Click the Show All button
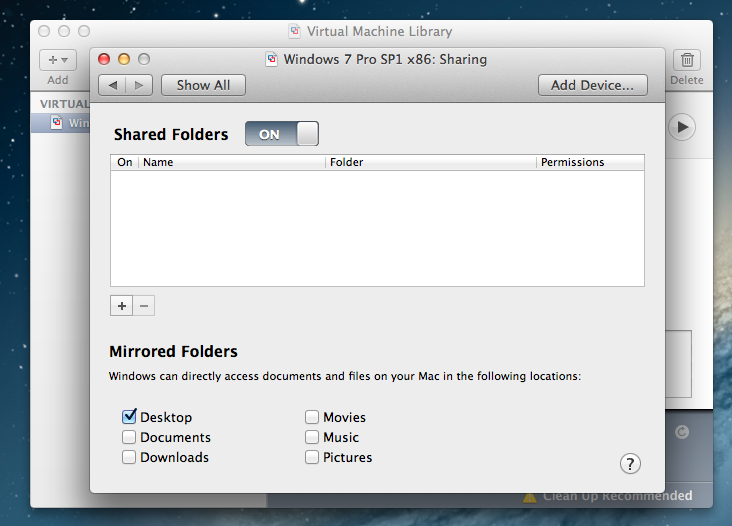Screen dimensions: 732x526 (203, 85)
